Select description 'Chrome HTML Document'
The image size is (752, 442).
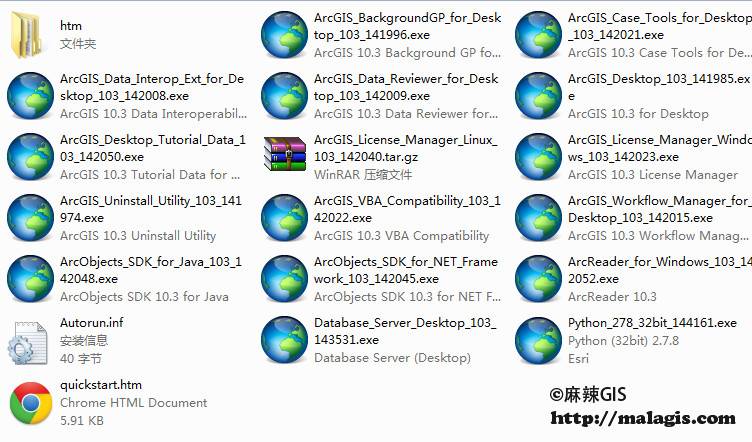coord(133,403)
